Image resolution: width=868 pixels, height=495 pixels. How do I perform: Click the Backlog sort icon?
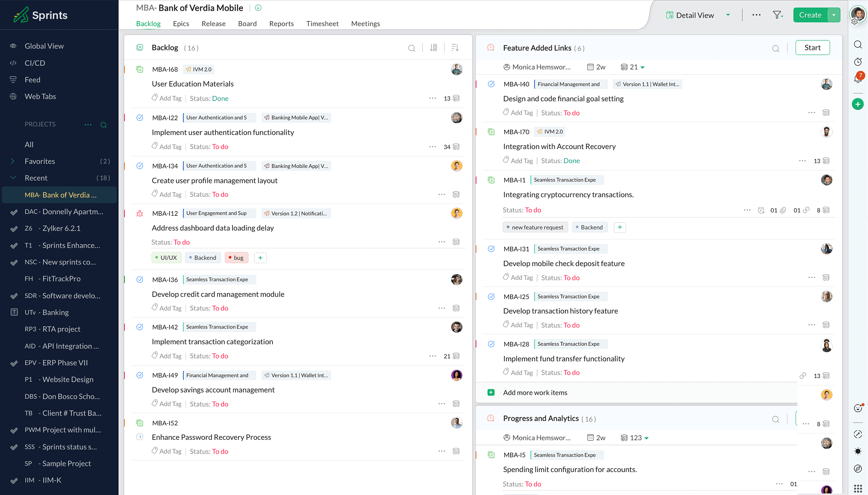pyautogui.click(x=455, y=48)
